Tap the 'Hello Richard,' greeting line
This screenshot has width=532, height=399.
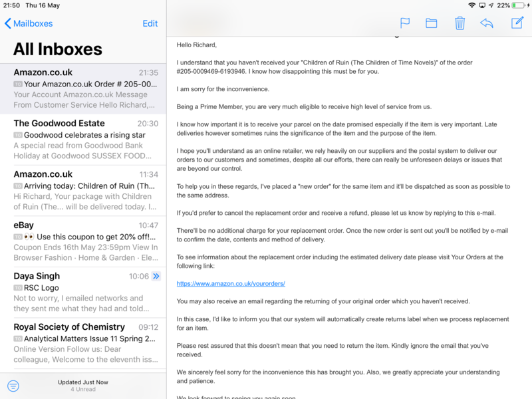tap(196, 45)
